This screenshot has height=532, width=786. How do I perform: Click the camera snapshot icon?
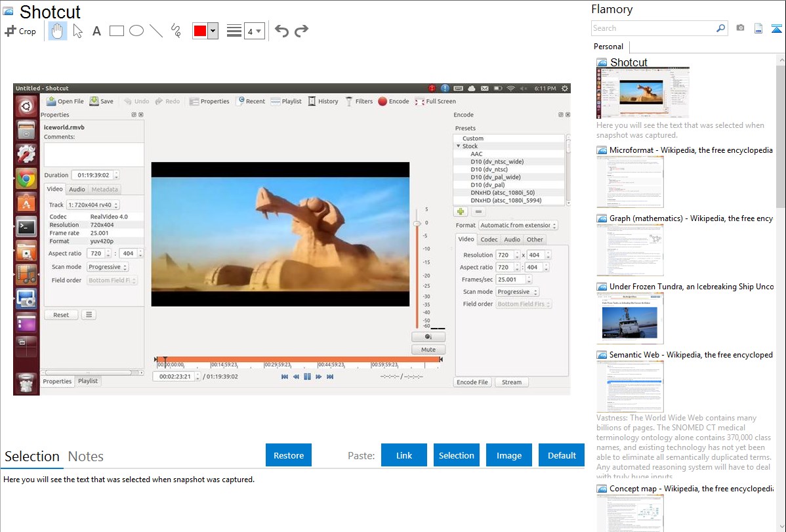(x=740, y=28)
